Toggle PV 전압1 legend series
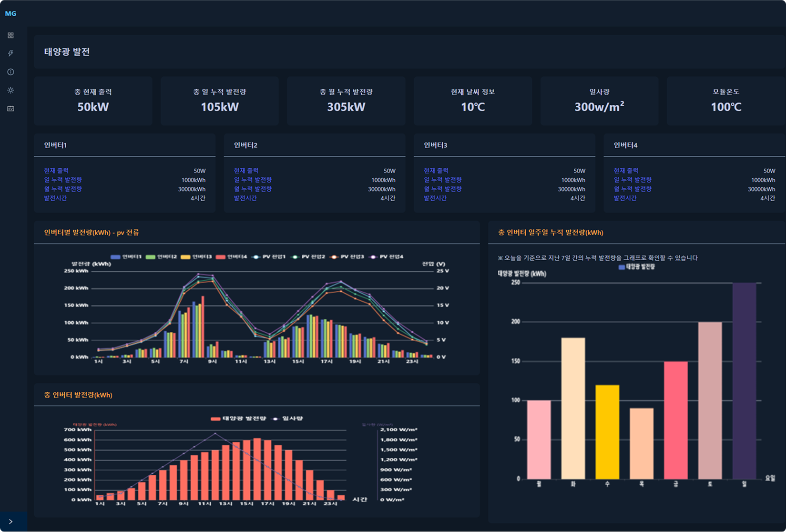 [269, 257]
